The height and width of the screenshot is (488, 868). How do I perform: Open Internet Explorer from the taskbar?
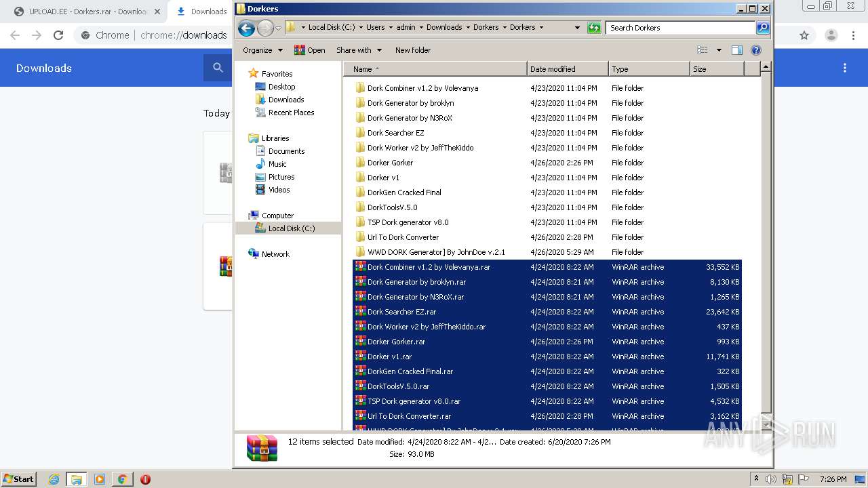(54, 479)
